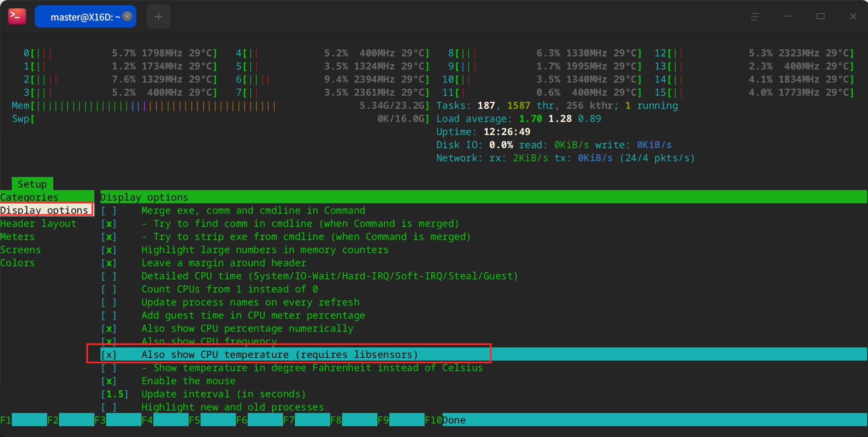Viewport: 868px width, 437px height.
Task: Click the terminal app icon in title bar
Action: 17,17
